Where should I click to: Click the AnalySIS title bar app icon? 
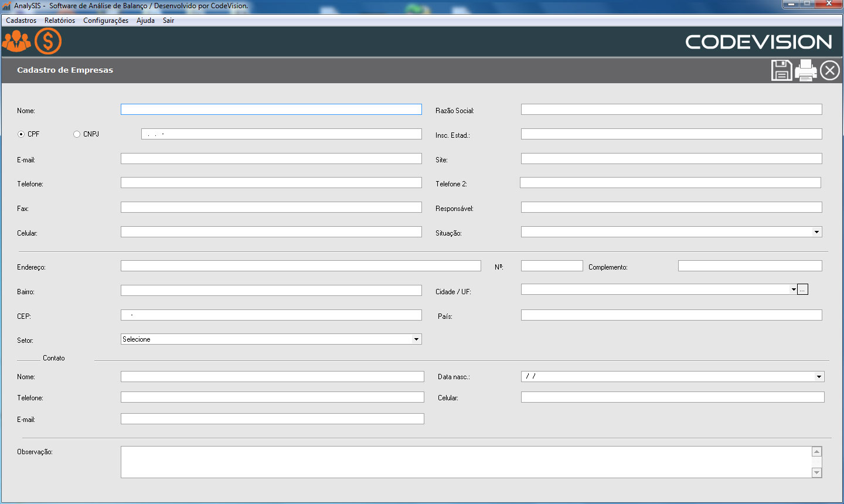pyautogui.click(x=6, y=6)
